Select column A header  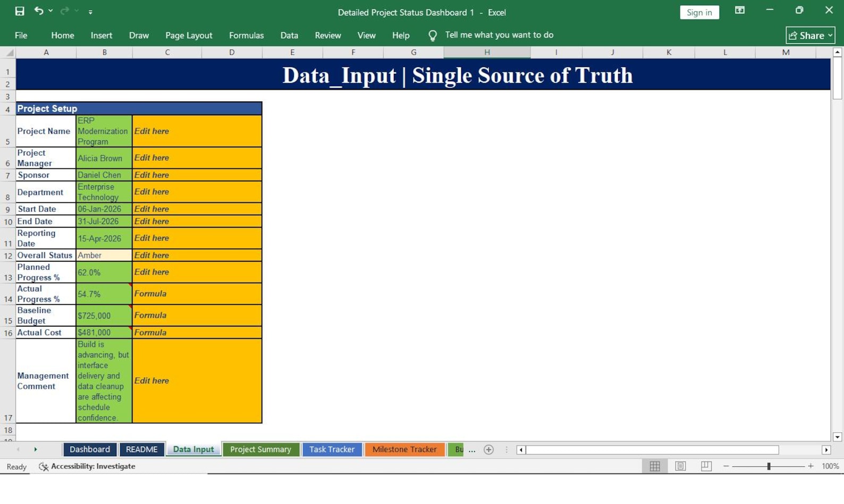coord(46,52)
